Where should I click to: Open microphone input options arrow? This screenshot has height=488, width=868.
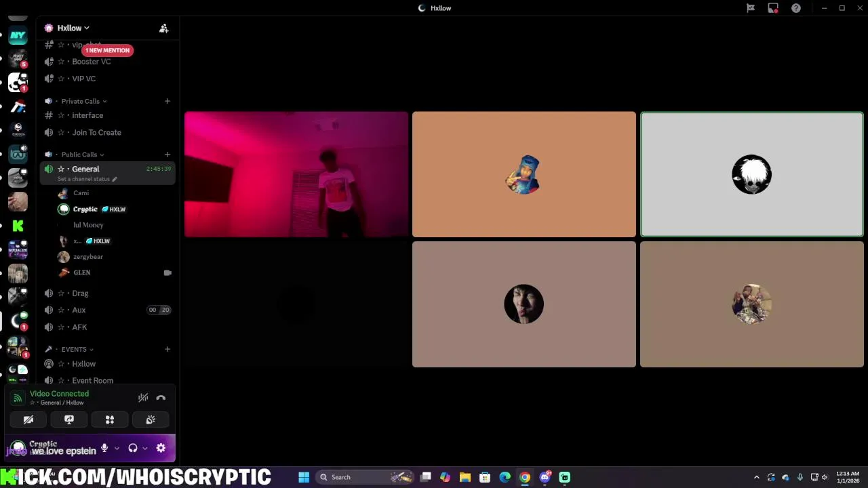117,448
